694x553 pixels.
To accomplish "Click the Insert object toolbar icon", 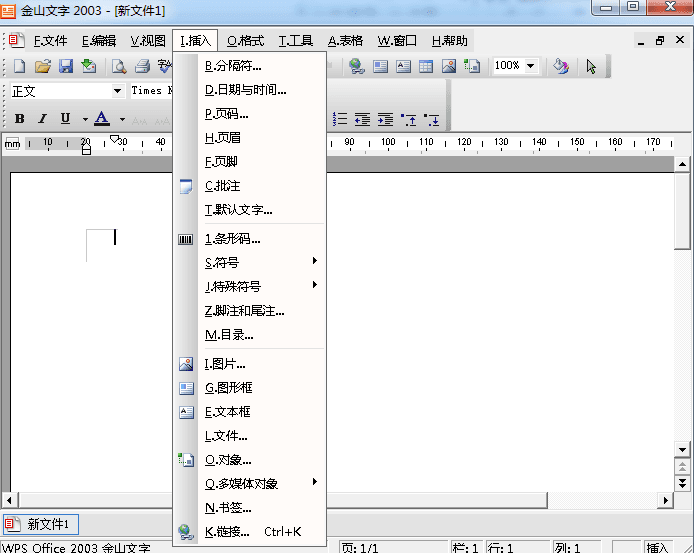I will click(x=472, y=66).
